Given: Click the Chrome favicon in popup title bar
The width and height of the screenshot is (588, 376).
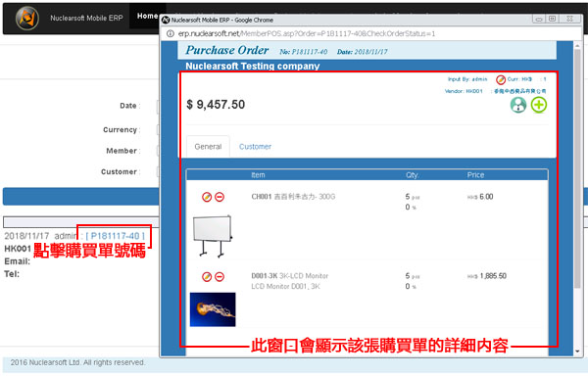Looking at the screenshot, I should point(166,20).
